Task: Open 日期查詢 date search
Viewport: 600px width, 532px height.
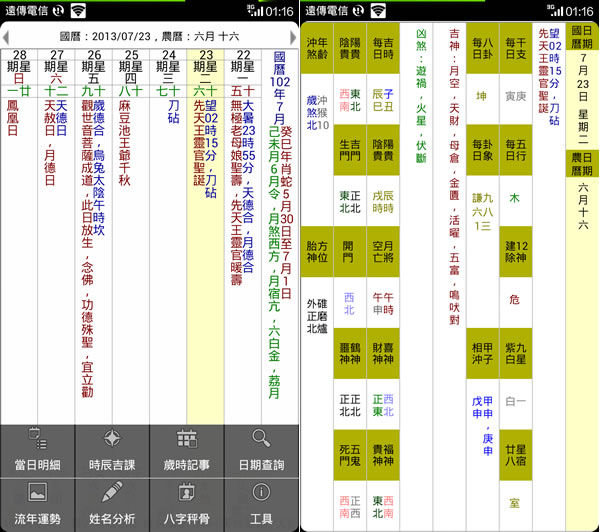Action: (261, 451)
